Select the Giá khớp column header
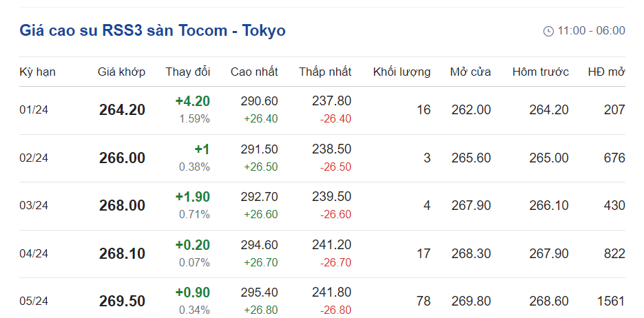The image size is (644, 318). 121,72
